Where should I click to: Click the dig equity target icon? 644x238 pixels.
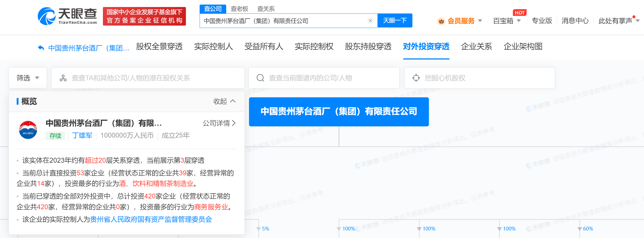[416, 78]
